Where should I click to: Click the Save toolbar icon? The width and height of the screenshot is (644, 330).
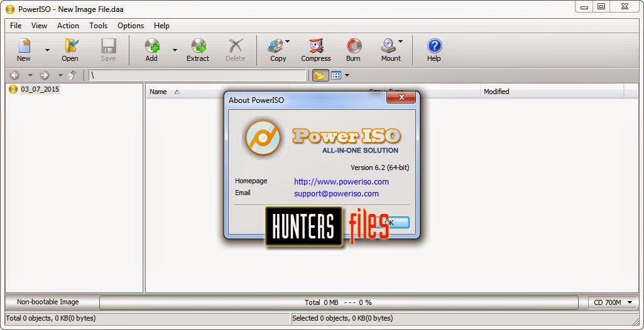(x=109, y=50)
